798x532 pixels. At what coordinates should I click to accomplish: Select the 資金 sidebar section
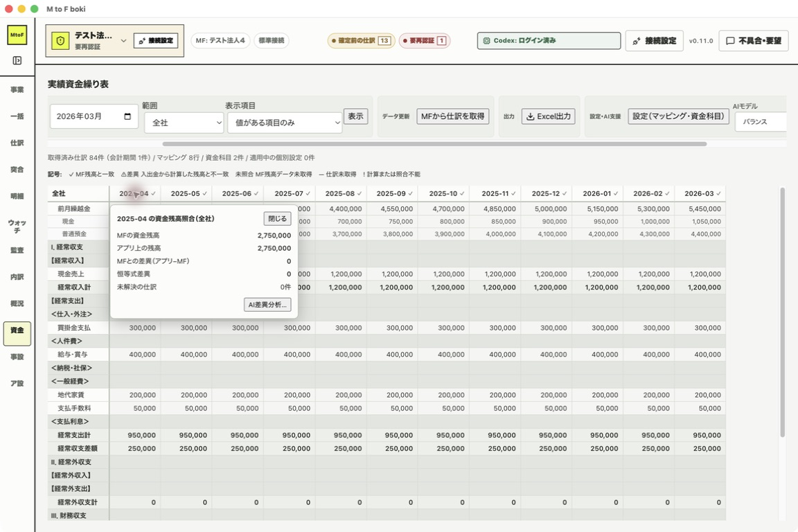click(x=17, y=333)
